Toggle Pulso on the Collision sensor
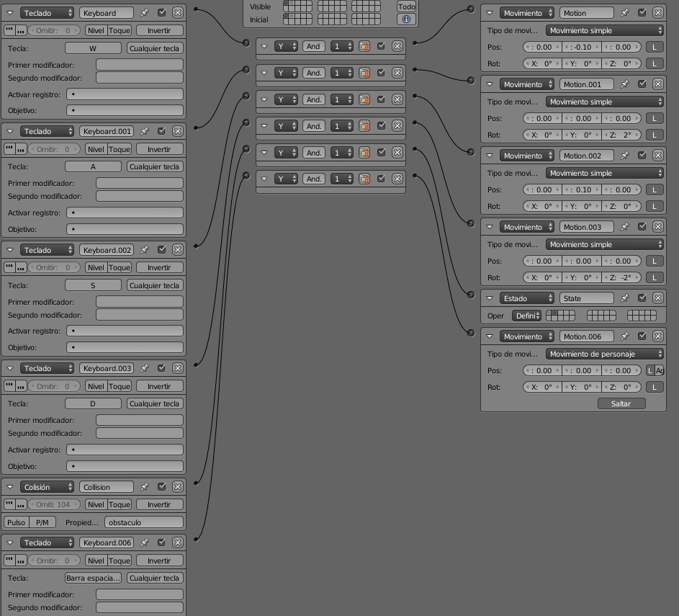The image size is (679, 616). pos(17,522)
